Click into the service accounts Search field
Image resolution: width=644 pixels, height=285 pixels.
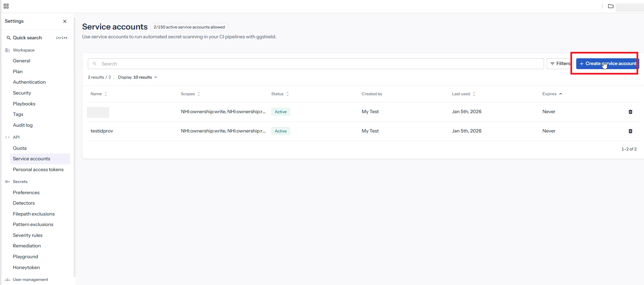[316, 64]
